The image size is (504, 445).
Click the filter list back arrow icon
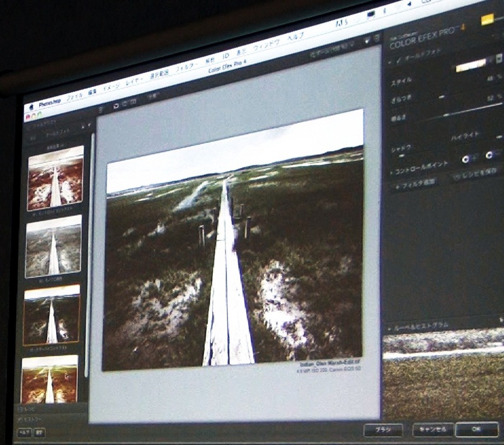(x=33, y=138)
